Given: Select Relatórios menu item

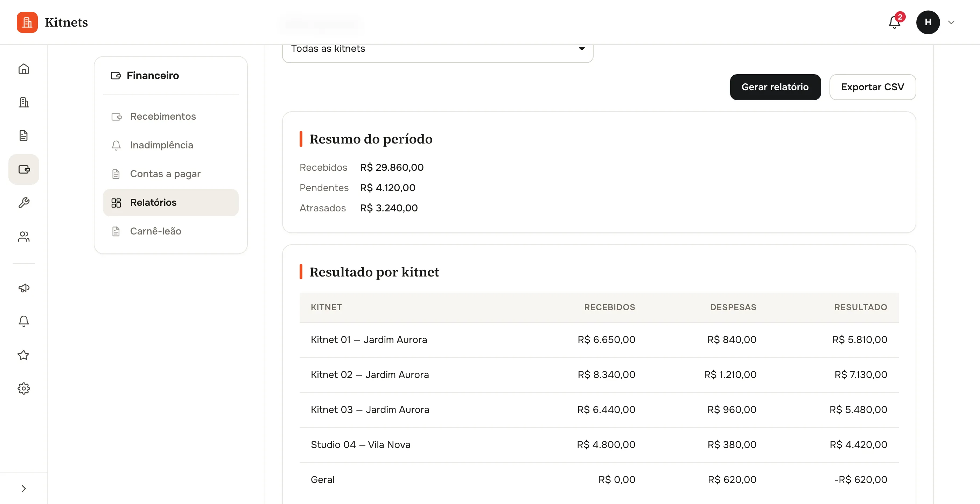Looking at the screenshot, I should click(170, 202).
